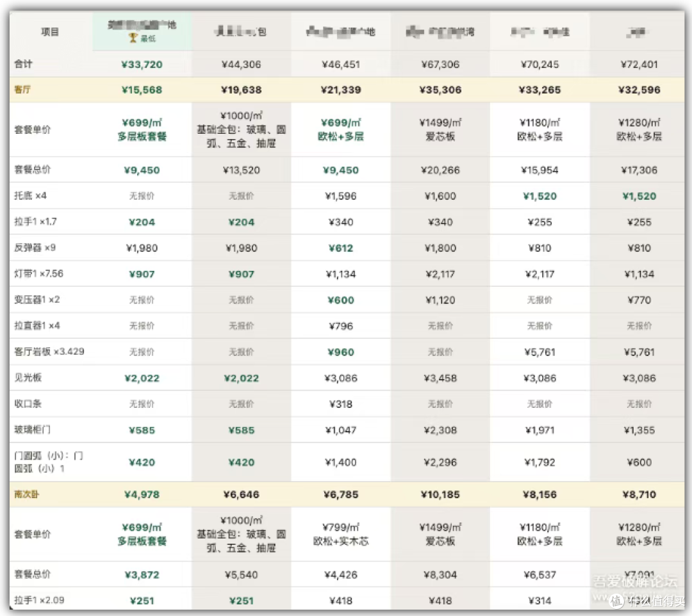Select the 收口条 row label

coord(28,403)
